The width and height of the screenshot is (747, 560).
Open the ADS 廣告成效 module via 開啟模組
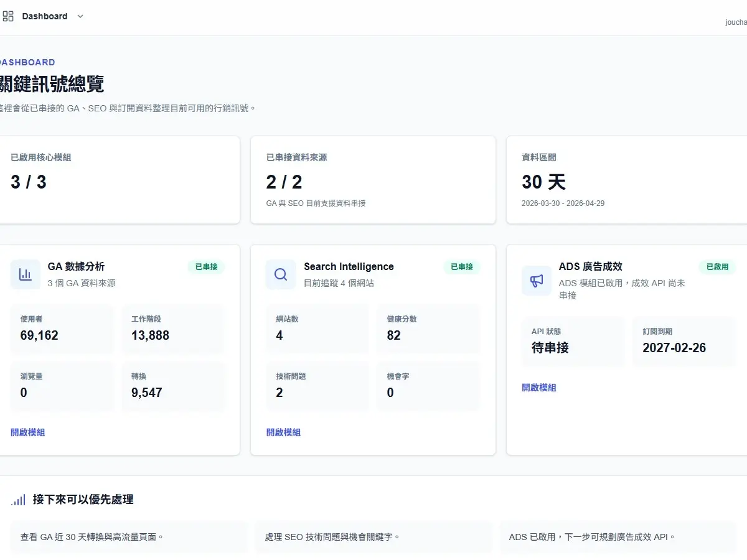[539, 388]
